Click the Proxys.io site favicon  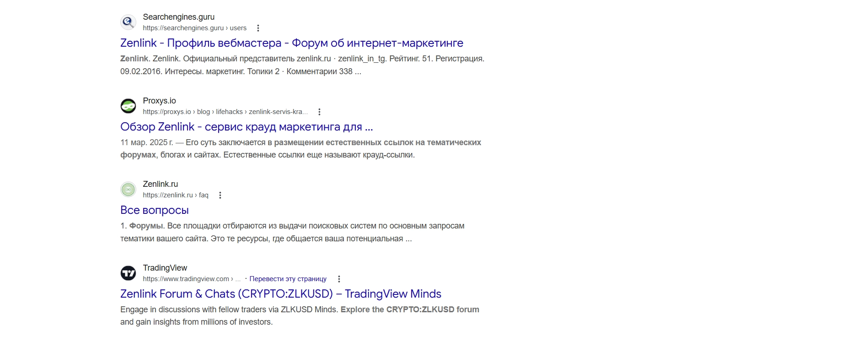pos(128,106)
